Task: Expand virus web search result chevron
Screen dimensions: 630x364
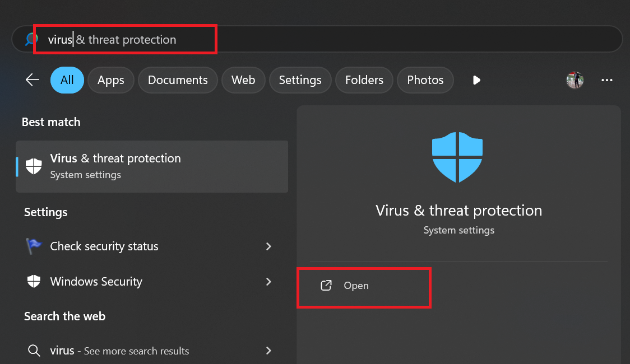Action: (268, 351)
